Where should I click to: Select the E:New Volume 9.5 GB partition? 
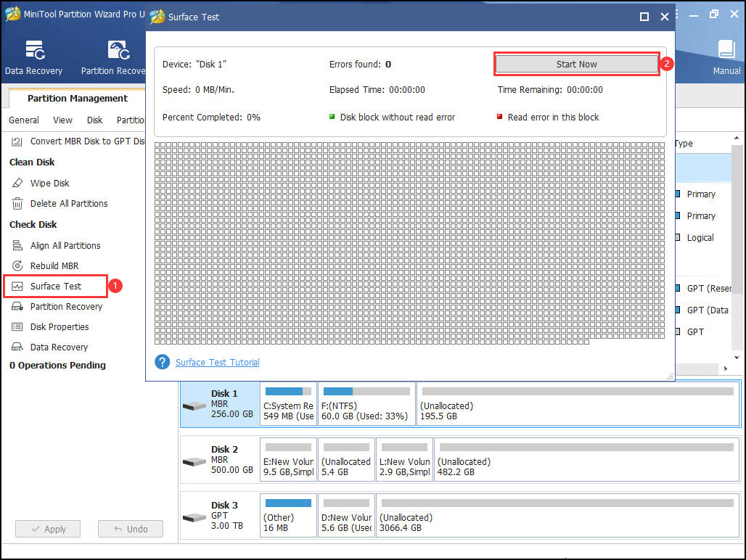pos(288,460)
